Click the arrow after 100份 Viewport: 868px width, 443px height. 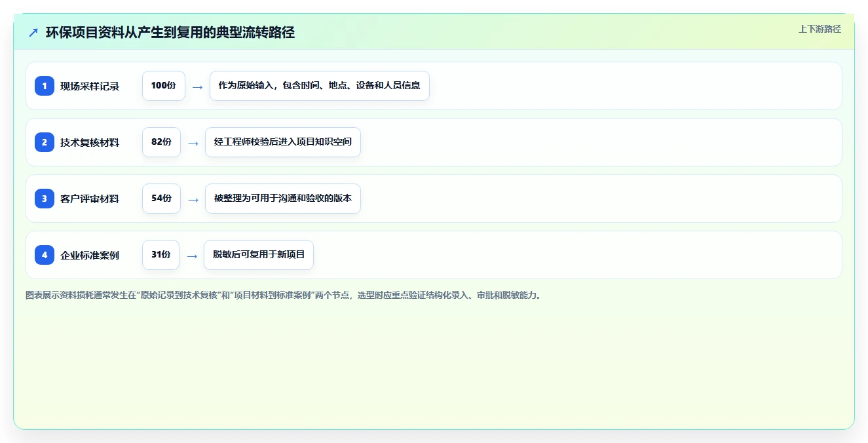[x=197, y=87]
